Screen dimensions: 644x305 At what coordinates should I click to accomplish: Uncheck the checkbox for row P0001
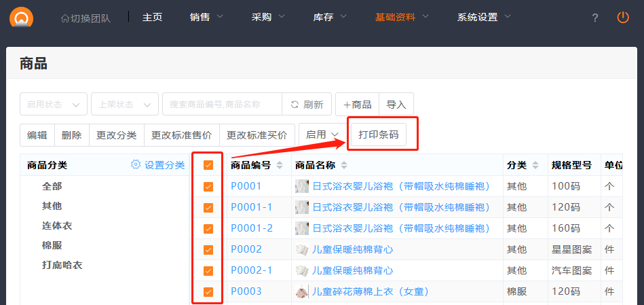click(208, 187)
